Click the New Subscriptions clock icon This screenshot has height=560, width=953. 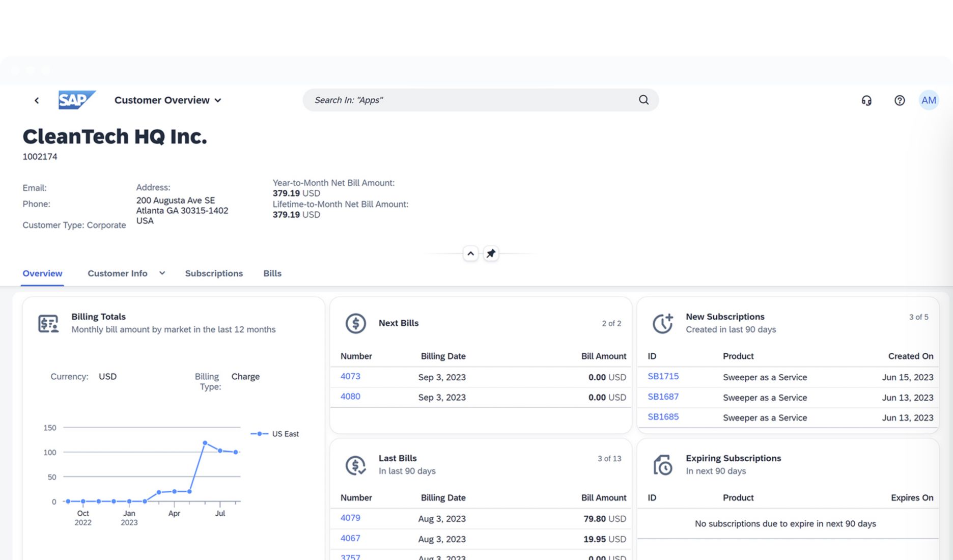coord(663,323)
